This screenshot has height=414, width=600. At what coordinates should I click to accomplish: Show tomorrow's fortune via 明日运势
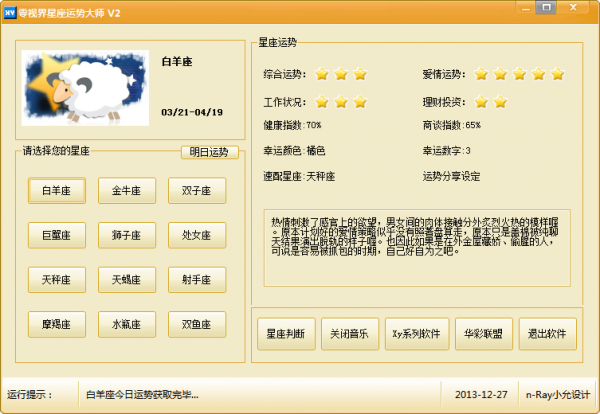[x=210, y=152]
